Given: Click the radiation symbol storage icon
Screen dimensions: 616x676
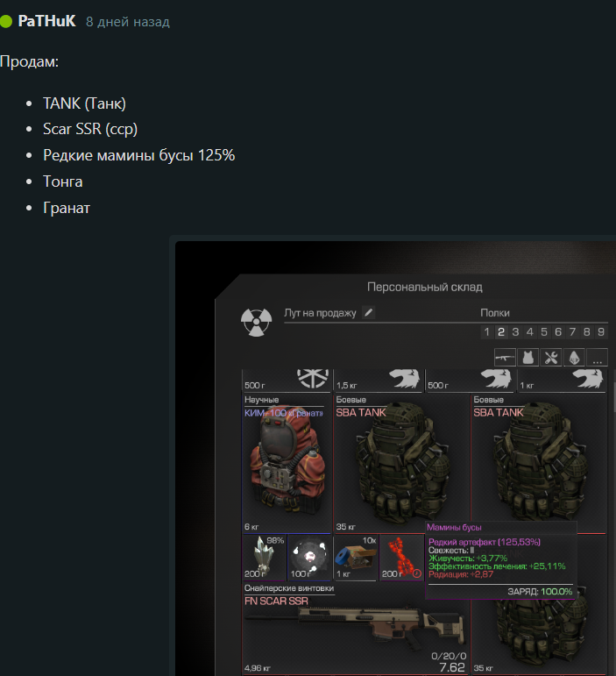Looking at the screenshot, I should 257,322.
